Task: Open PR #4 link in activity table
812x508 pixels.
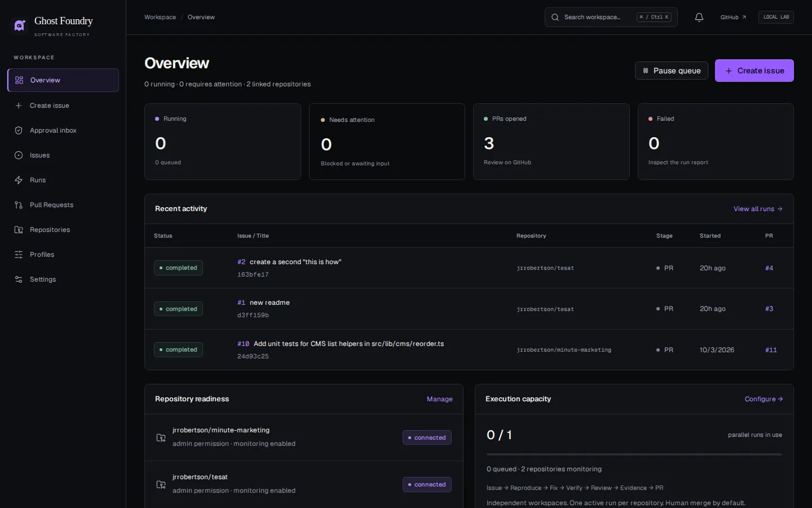Action: (769, 268)
